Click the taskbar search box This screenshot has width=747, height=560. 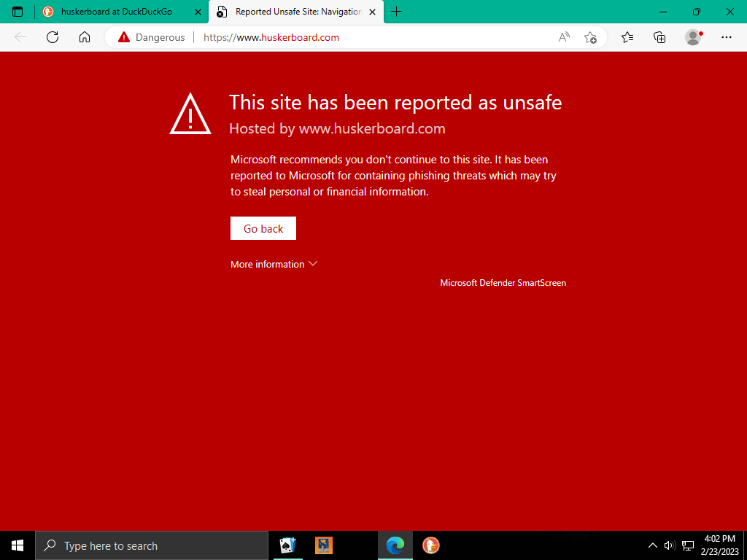coord(152,545)
